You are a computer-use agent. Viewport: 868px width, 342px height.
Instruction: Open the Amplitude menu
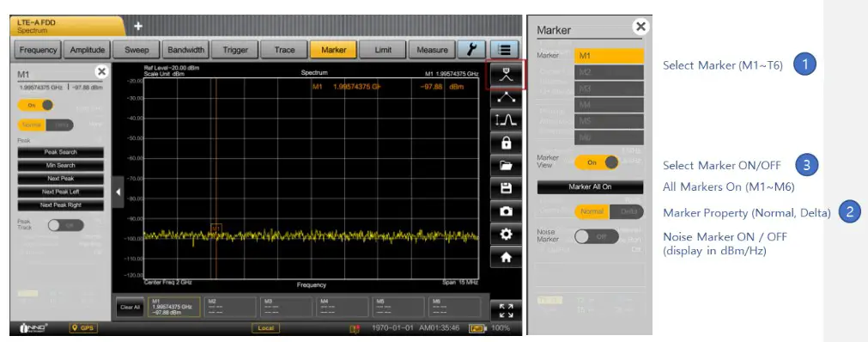[88, 49]
